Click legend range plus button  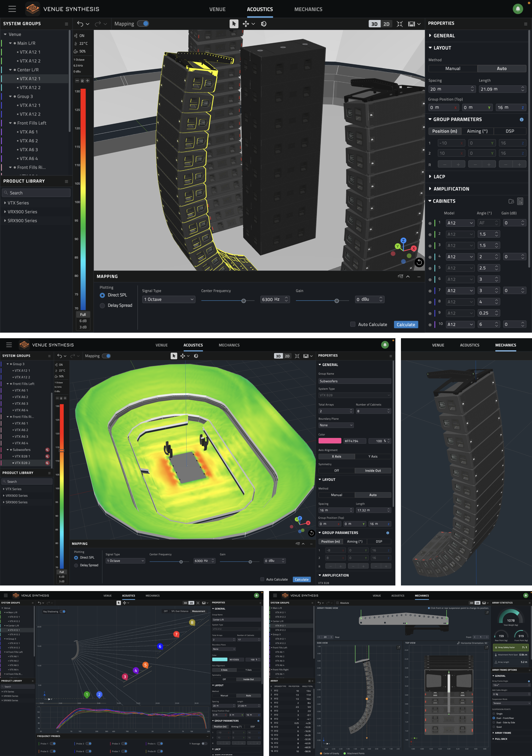pyautogui.click(x=88, y=81)
